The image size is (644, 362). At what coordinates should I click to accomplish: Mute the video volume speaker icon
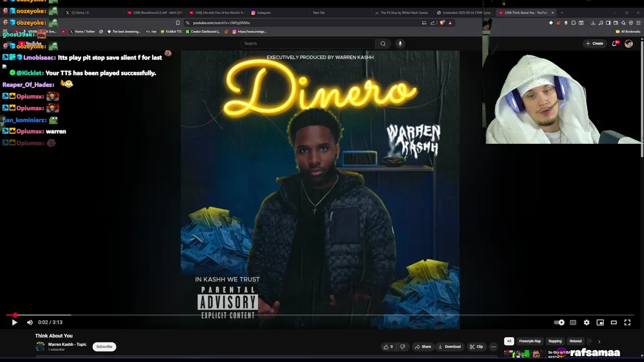click(x=30, y=322)
